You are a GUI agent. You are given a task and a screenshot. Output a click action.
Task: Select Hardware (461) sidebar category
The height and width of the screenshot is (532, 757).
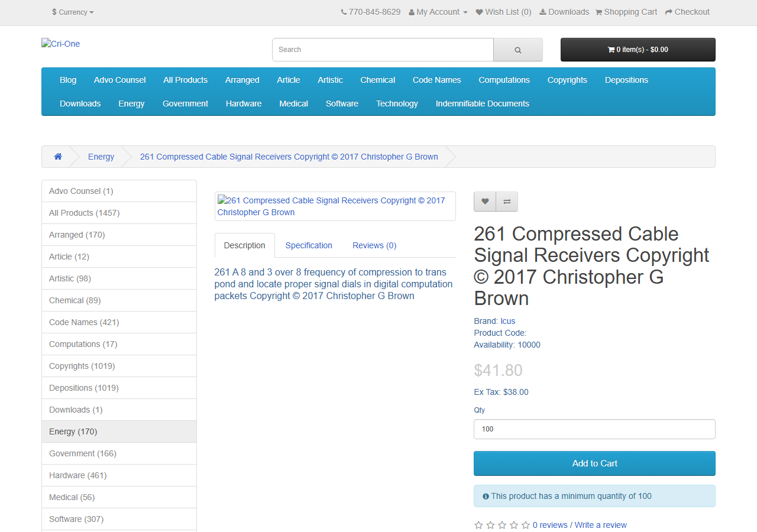coord(119,475)
